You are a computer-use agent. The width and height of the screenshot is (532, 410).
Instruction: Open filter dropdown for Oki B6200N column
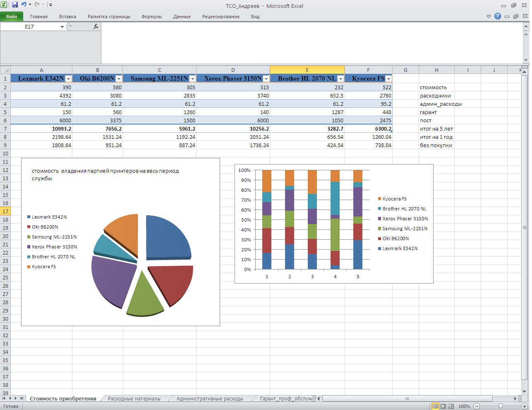[x=119, y=79]
